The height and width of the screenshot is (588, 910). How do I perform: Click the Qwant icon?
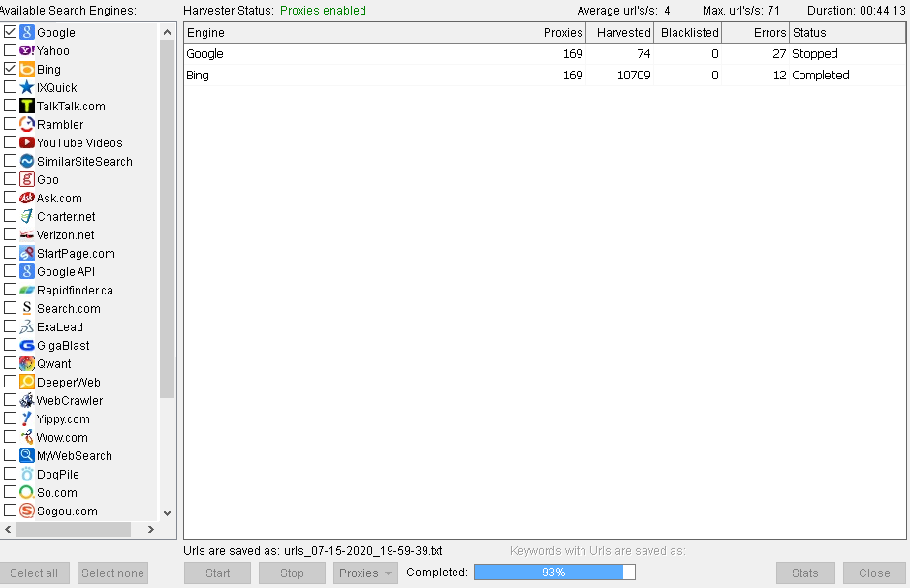click(27, 363)
